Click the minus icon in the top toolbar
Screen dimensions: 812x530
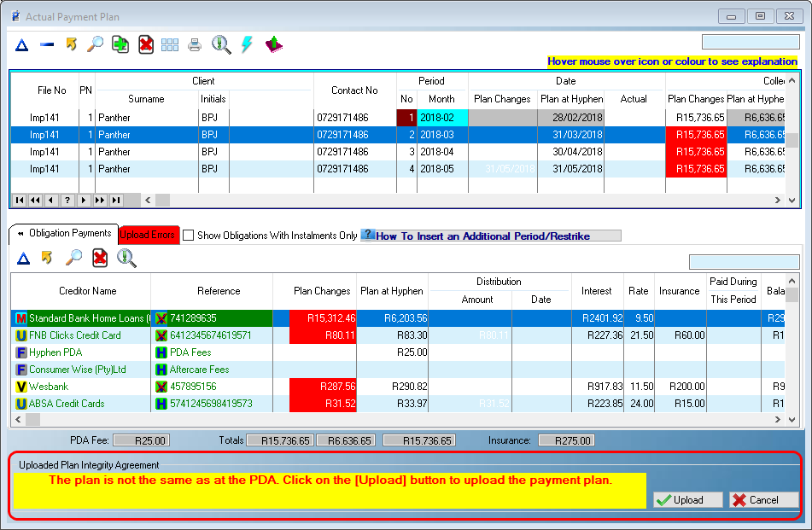coord(45,44)
